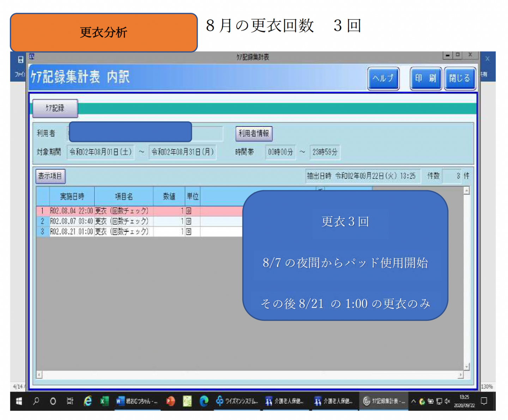Launch Internet Explorer from the taskbar
Image resolution: width=508 pixels, height=420 pixels.
click(x=87, y=401)
